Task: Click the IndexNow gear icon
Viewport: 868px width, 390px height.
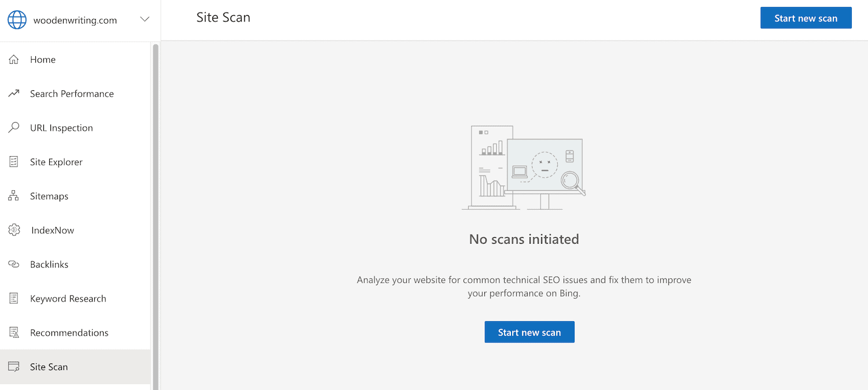Action: pyautogui.click(x=14, y=230)
